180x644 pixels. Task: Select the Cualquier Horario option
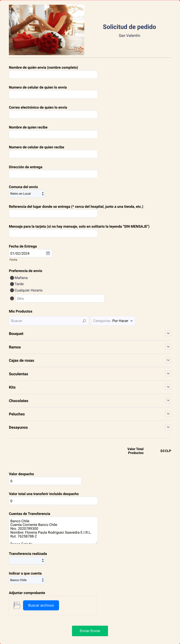tap(12, 290)
